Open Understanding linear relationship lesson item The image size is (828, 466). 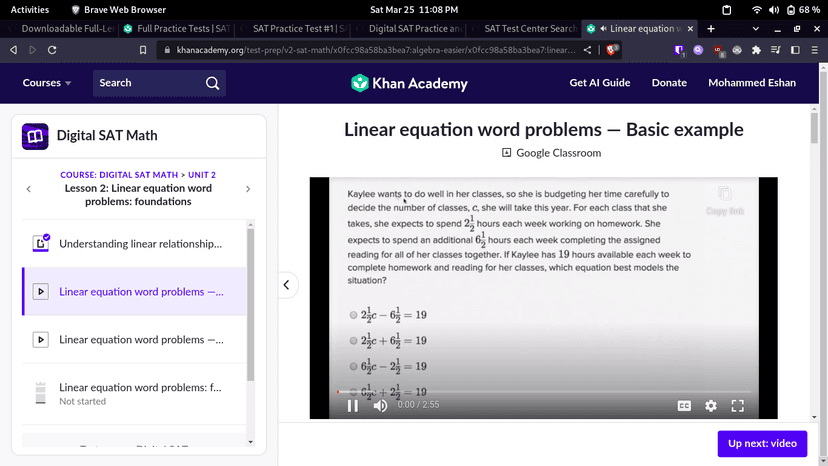tap(134, 244)
